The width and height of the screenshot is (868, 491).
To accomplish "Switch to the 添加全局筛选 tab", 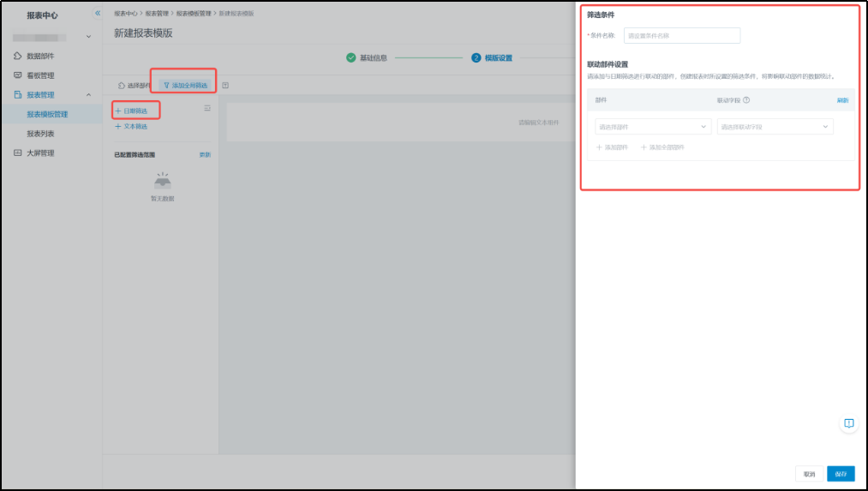I will (x=185, y=85).
